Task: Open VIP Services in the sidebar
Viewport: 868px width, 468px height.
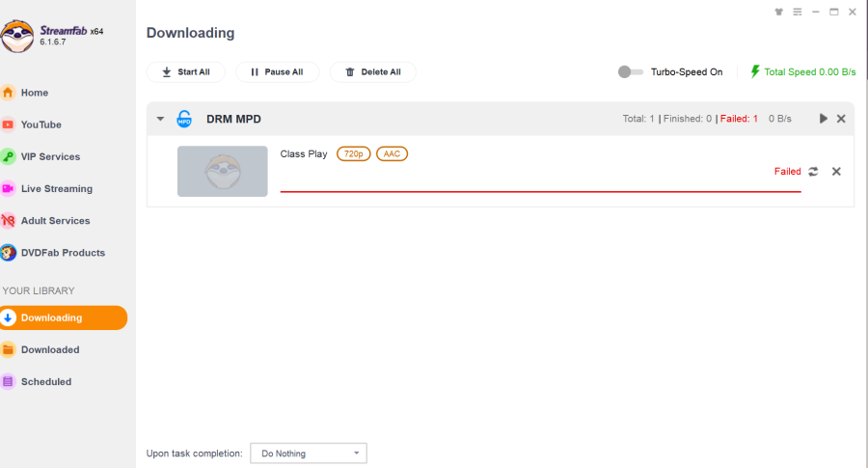Action: coord(50,156)
